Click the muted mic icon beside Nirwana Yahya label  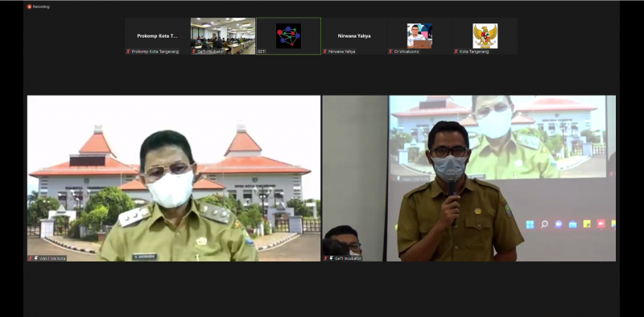click(x=325, y=51)
